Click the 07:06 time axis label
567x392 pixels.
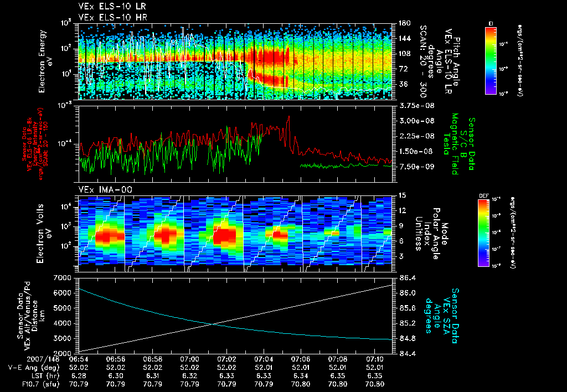(x=301, y=359)
